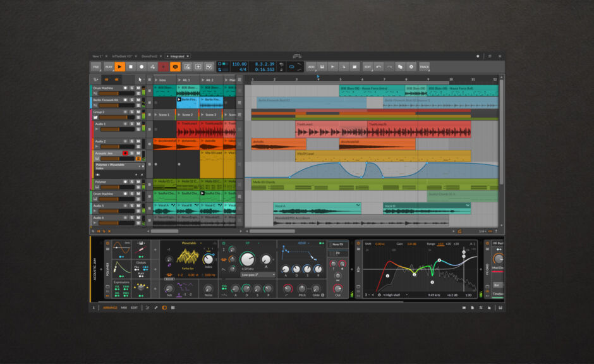Image resolution: width=594 pixels, height=364 pixels.
Task: Switch to the DemoTest2 project tab
Action: pos(150,56)
